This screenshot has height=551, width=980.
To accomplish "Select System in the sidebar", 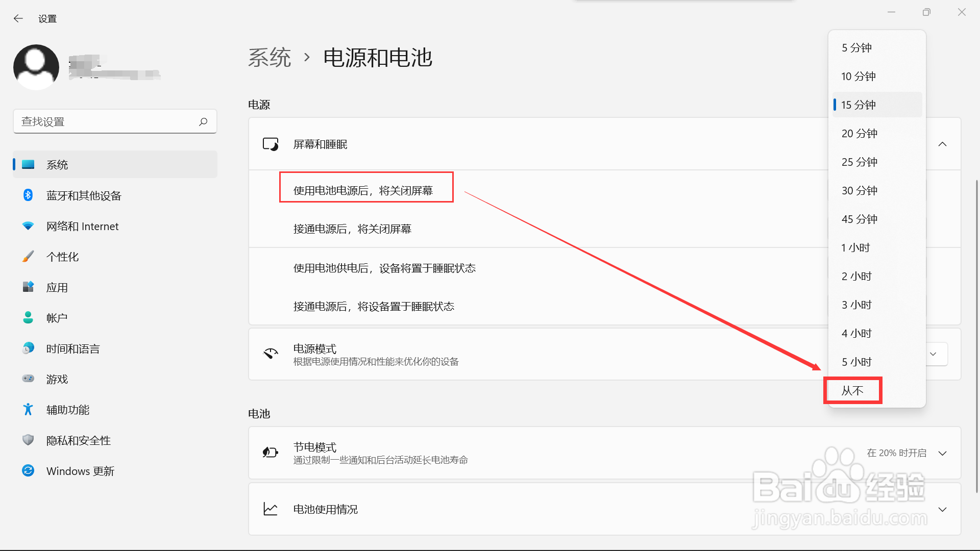I will [58, 164].
